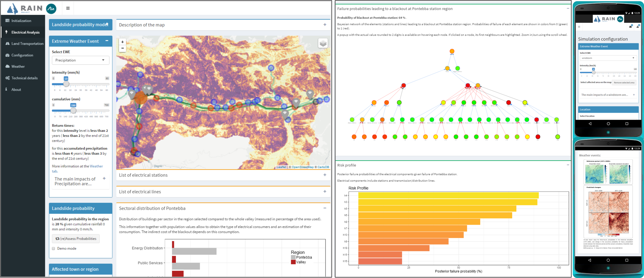Click the cumulative (mm) slider handle
Screen dimensions: 644x278
click(x=73, y=111)
